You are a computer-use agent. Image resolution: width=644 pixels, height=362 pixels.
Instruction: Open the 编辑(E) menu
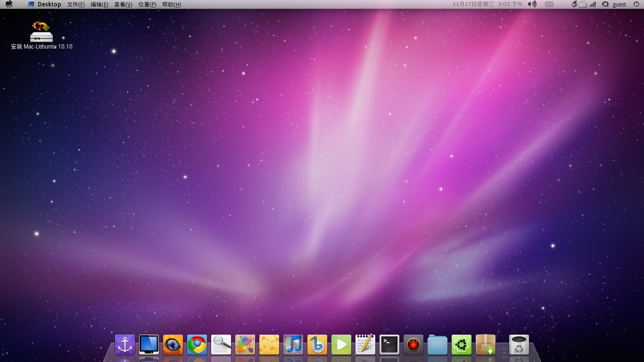(99, 4)
